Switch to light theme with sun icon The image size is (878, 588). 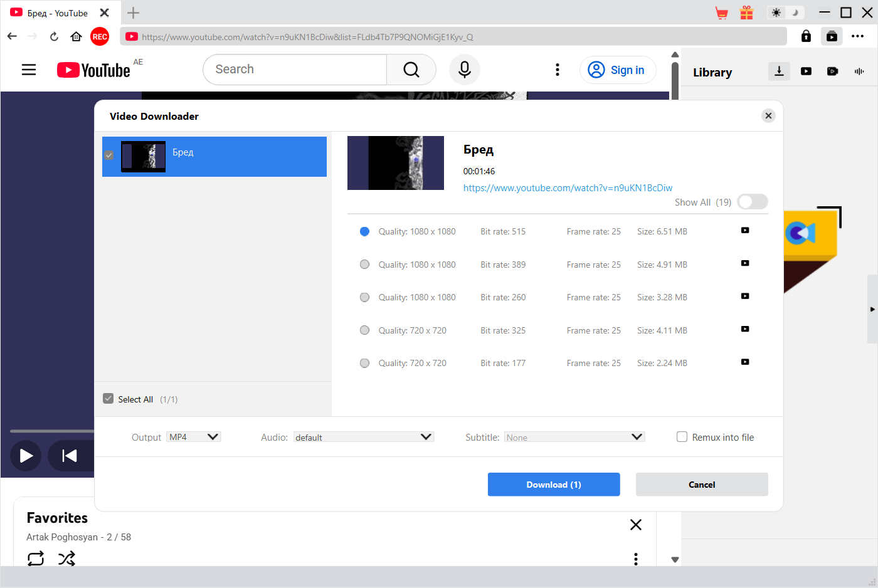coord(776,13)
